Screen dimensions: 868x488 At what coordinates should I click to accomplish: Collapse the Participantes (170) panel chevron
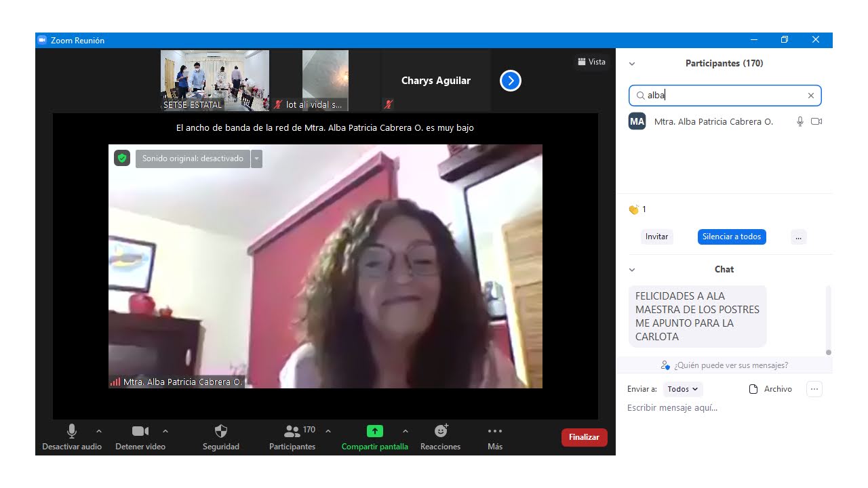[x=632, y=64]
